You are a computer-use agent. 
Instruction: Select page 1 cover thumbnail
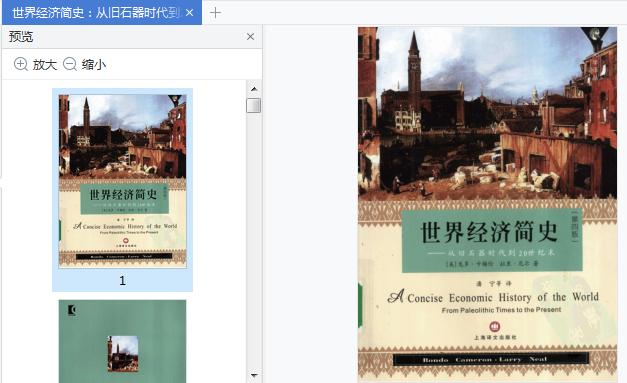(122, 181)
